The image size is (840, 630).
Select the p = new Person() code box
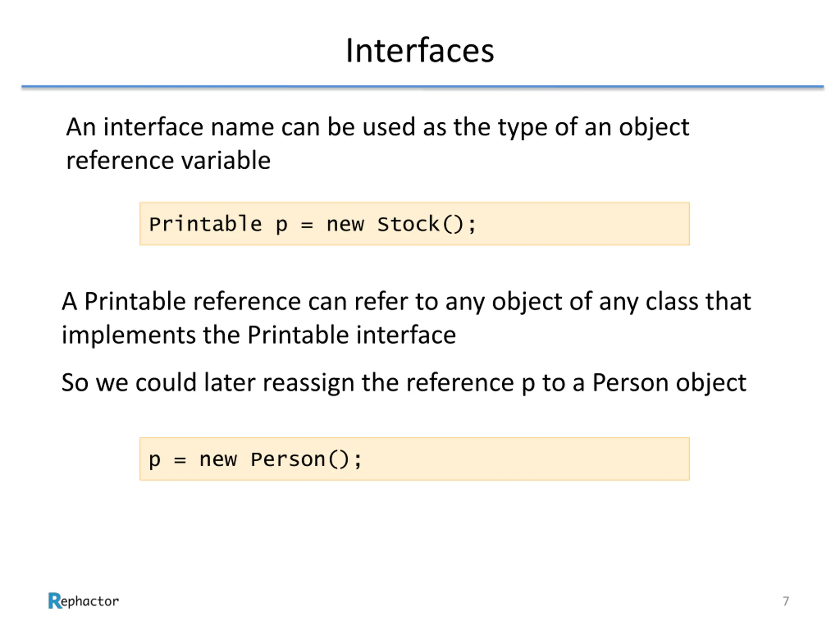[x=414, y=459]
